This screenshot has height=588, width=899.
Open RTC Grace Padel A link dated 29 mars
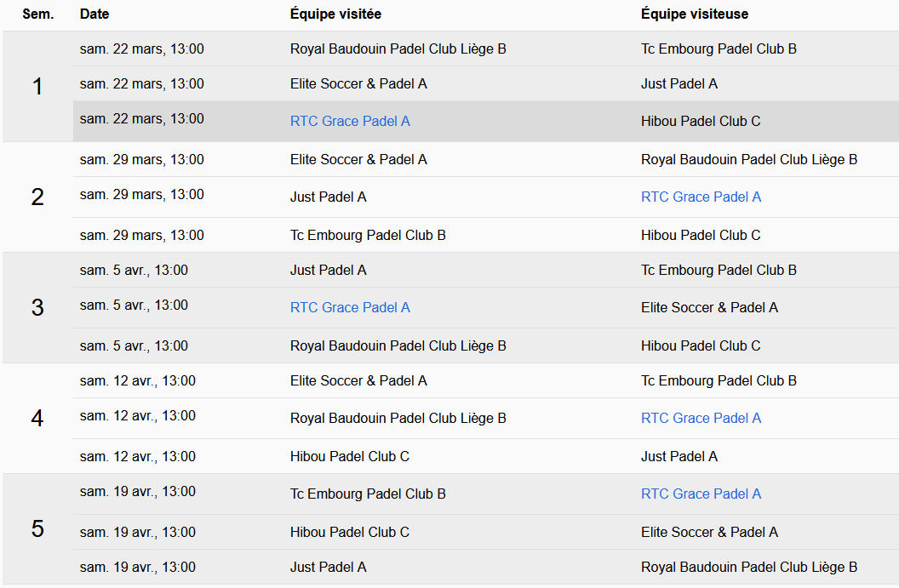(x=701, y=197)
